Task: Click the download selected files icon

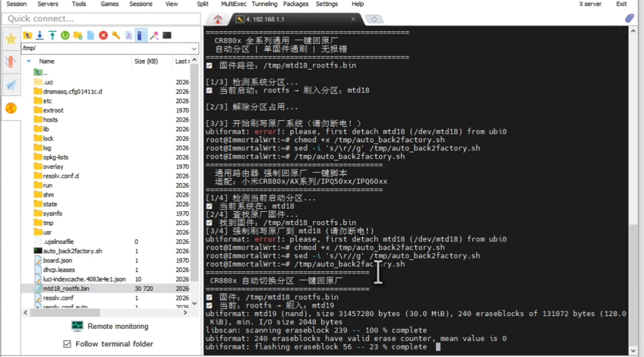Action: coord(40,36)
